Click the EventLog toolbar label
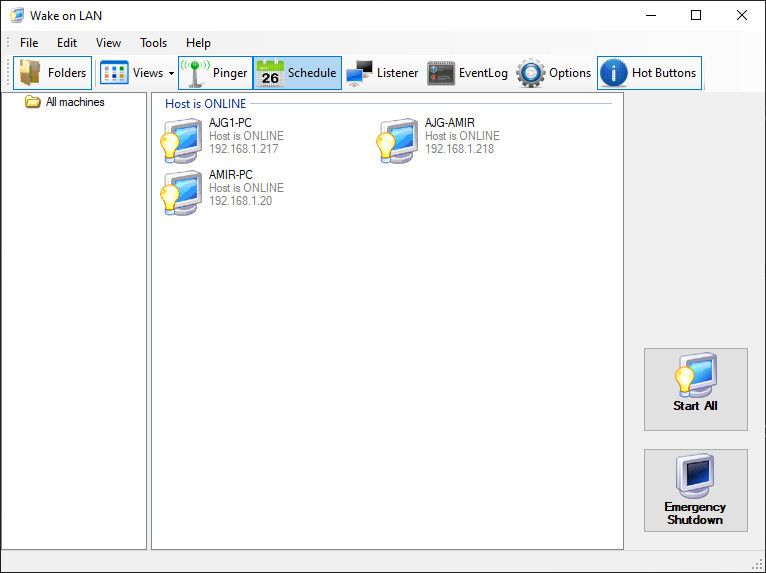The width and height of the screenshot is (766, 573). click(x=483, y=73)
